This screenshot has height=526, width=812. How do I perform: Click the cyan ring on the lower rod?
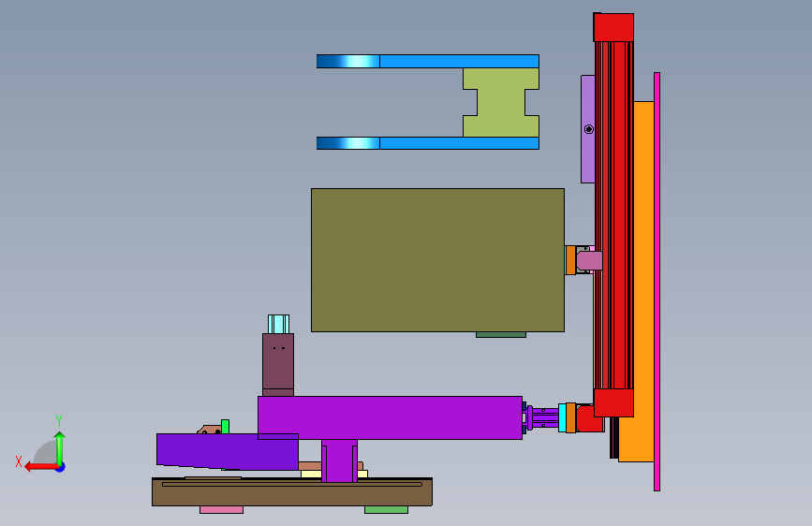coord(562,417)
